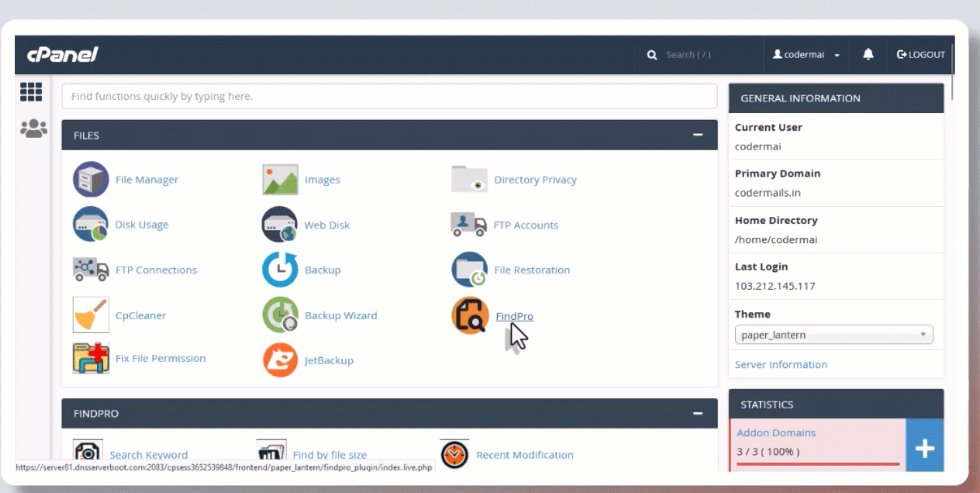Open the Backup clock icon
Viewport: 980px width, 493px height.
coord(280,269)
